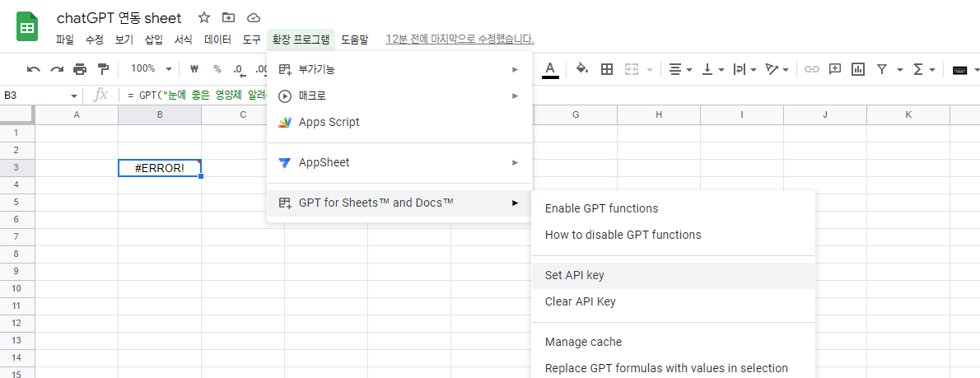Expand the 부가기능 submenu
The image size is (980, 378).
399,69
